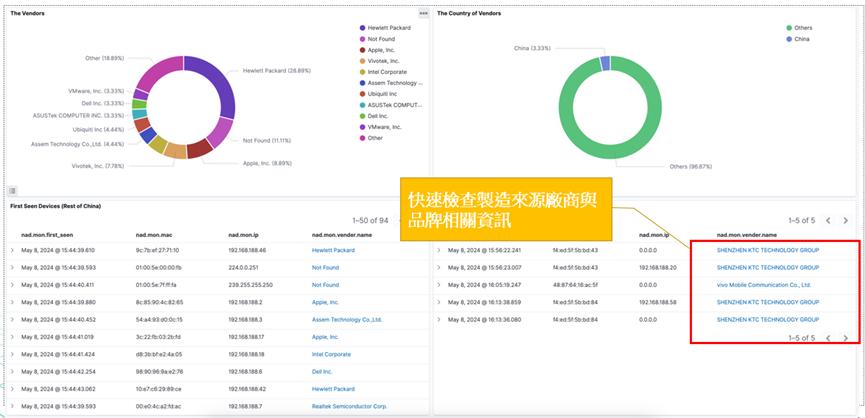Expand row with IP 192.168.188.2
865x418 pixels.
coord(12,302)
